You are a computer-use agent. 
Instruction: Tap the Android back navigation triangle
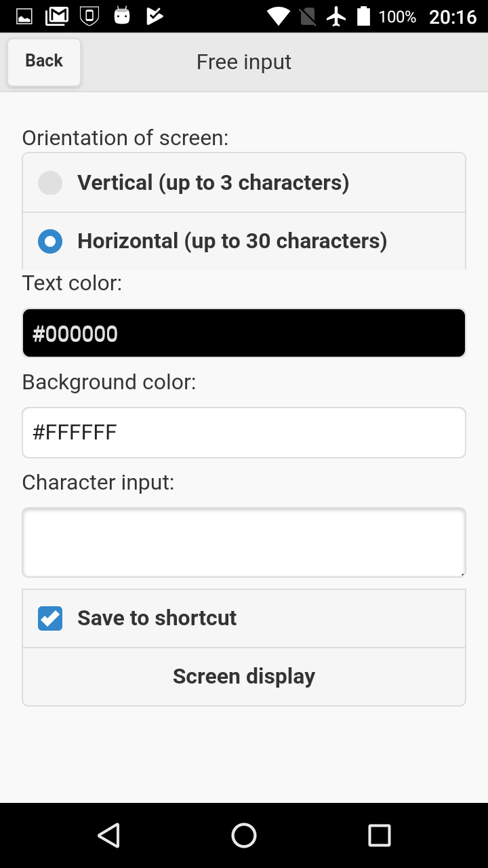pos(108,835)
